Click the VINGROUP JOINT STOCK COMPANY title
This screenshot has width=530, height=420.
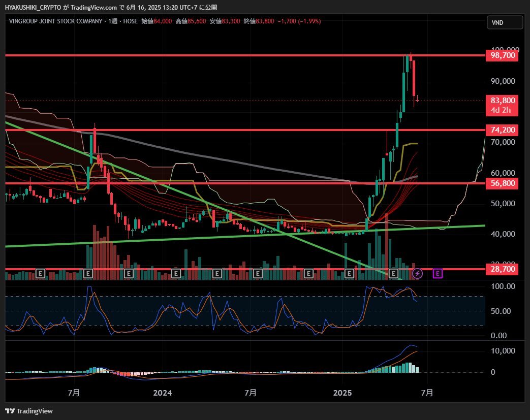pos(55,21)
